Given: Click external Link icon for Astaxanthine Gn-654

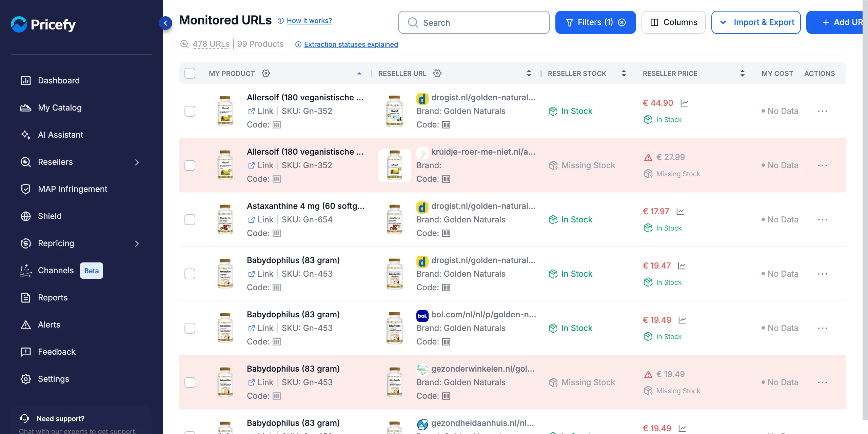Looking at the screenshot, I should coord(251,220).
